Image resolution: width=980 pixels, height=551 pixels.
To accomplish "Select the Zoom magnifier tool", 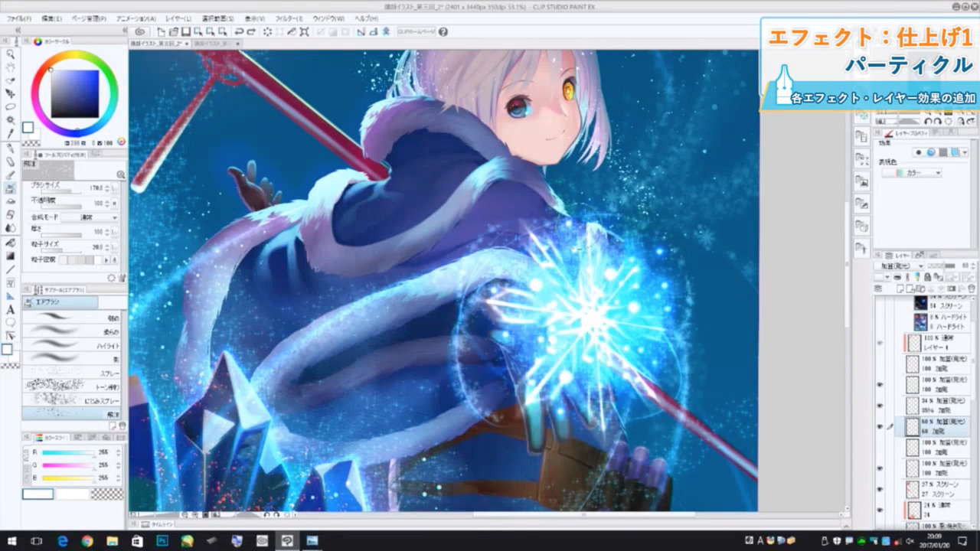I will 10,54.
